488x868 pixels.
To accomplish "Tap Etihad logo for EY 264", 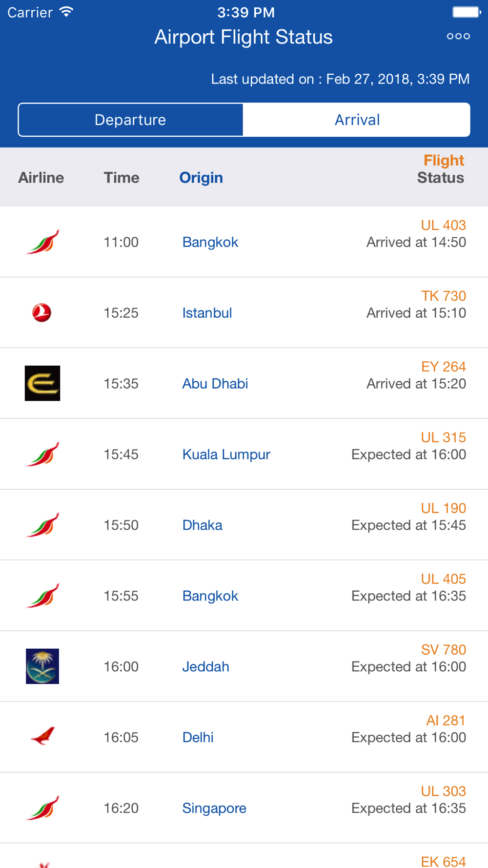I will (42, 383).
